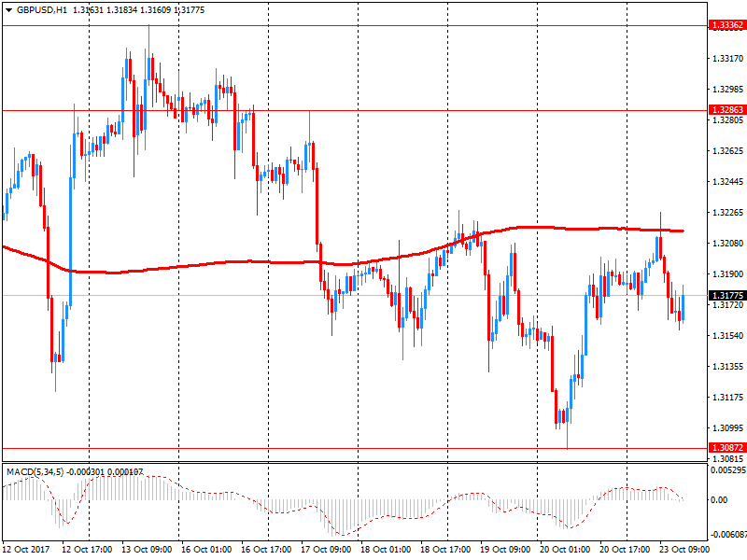This screenshot has height=560, width=747.
Task: Click the 1.31355 price scale value
Action: [x=727, y=367]
